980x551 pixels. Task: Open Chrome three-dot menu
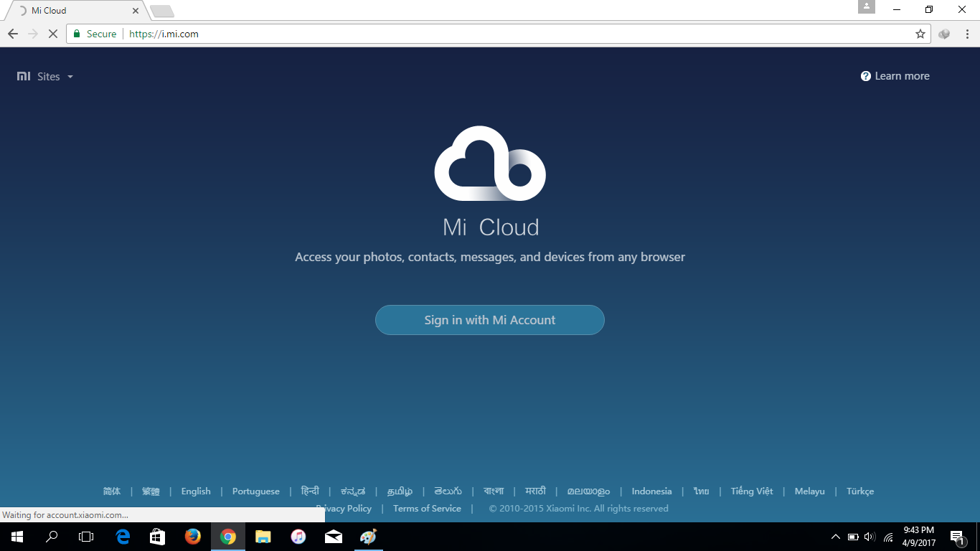click(966, 34)
